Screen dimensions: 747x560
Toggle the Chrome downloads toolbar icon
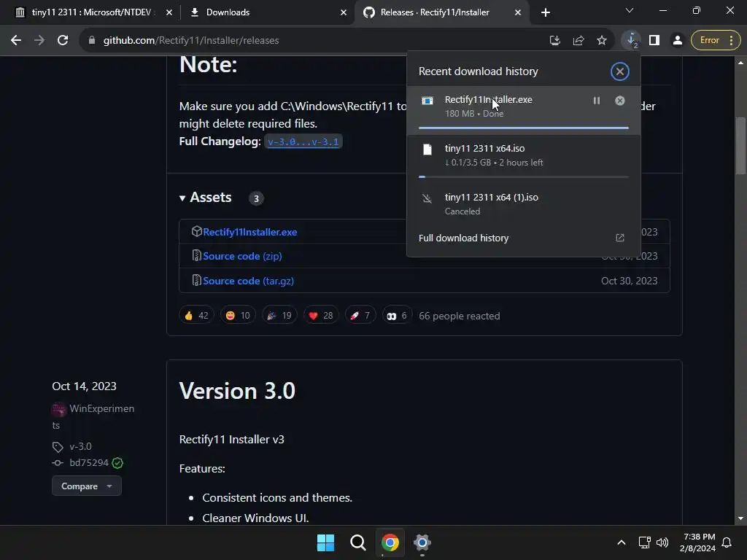631,41
